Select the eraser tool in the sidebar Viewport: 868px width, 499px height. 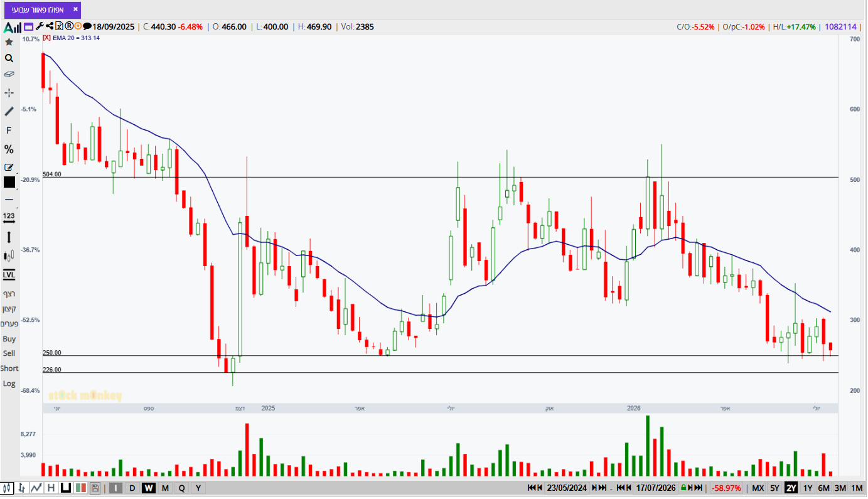pyautogui.click(x=9, y=74)
